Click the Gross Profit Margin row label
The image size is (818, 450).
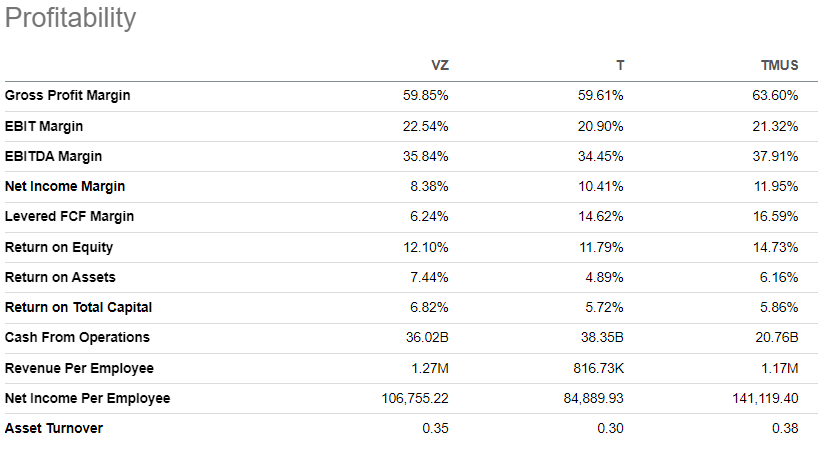point(68,96)
